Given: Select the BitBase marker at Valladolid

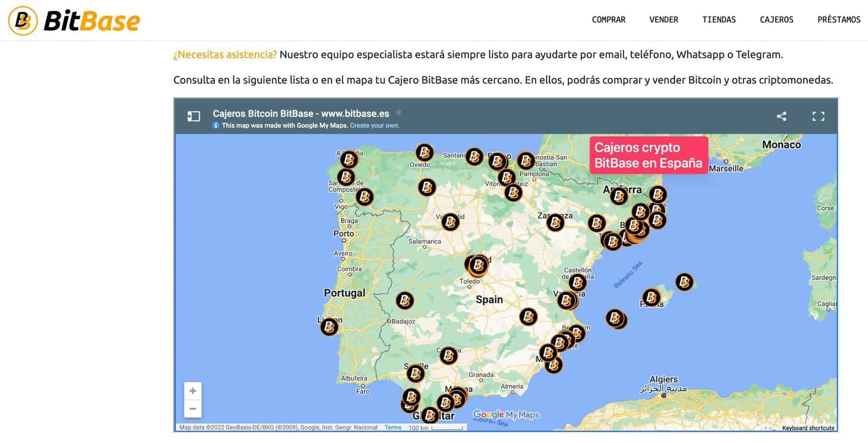Looking at the screenshot, I should 450,222.
